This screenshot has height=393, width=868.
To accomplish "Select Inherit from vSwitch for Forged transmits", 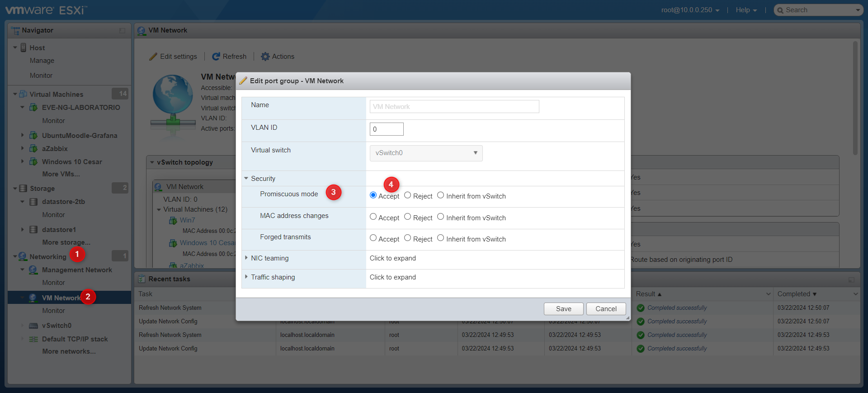I will click(441, 238).
